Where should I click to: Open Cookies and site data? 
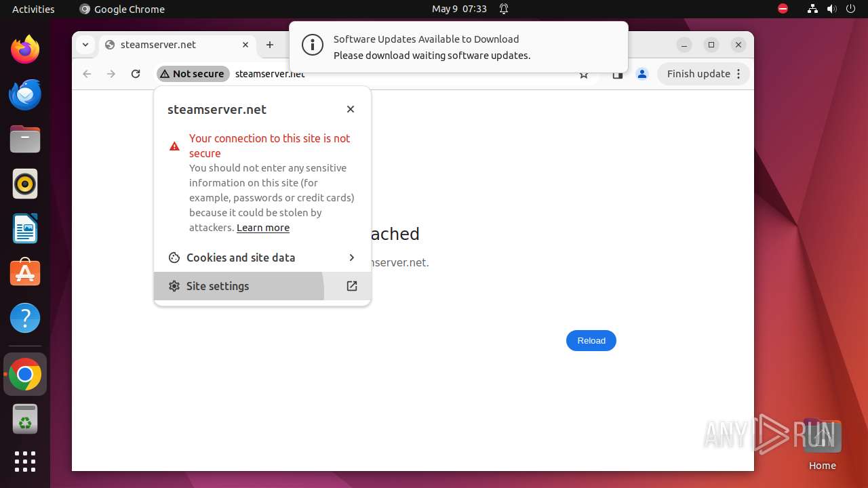[x=262, y=258]
